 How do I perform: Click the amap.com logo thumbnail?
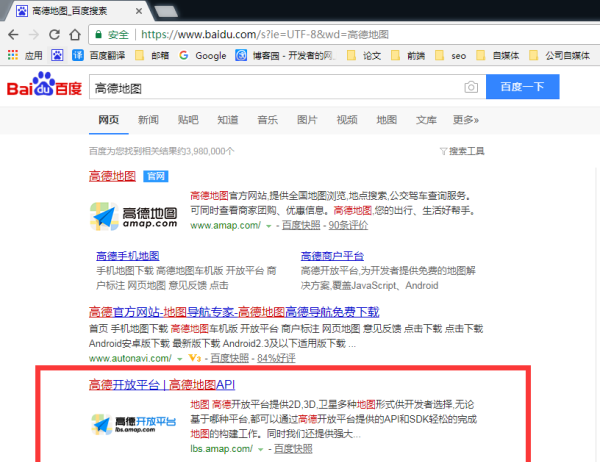click(x=134, y=218)
